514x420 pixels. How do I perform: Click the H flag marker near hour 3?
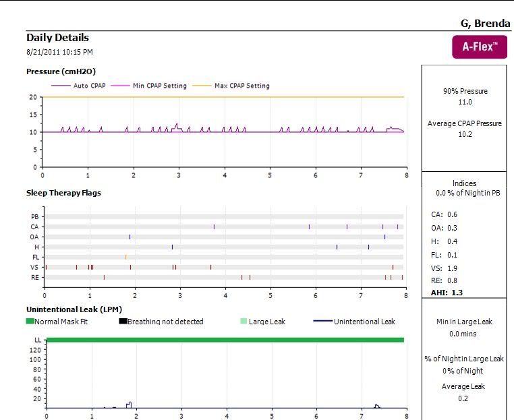pos(172,247)
